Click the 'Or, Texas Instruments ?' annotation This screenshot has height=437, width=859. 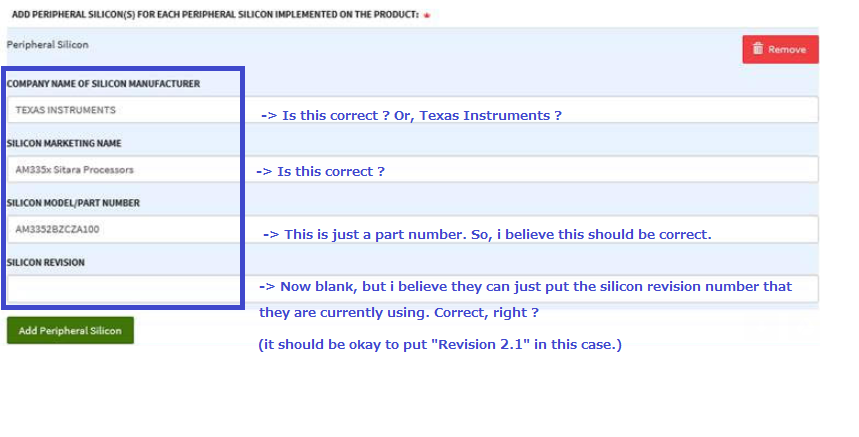point(478,116)
